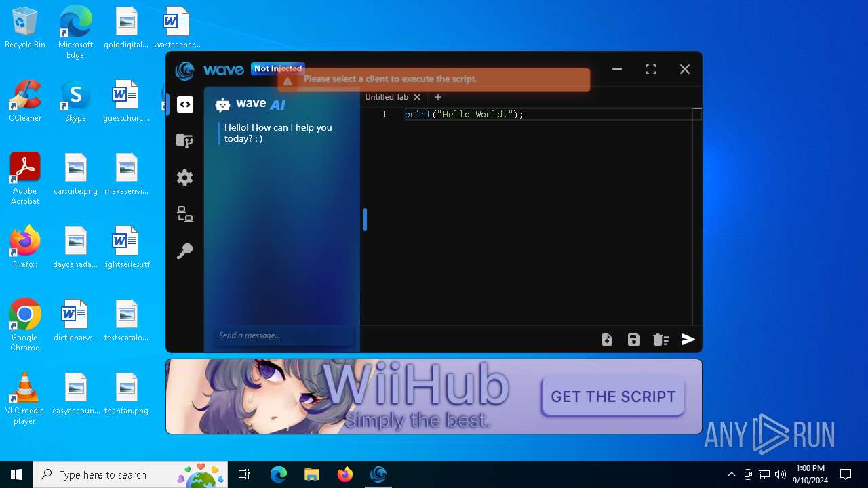This screenshot has height=488, width=868.
Task: Select the carsuite.png file on desktop
Action: (75, 175)
